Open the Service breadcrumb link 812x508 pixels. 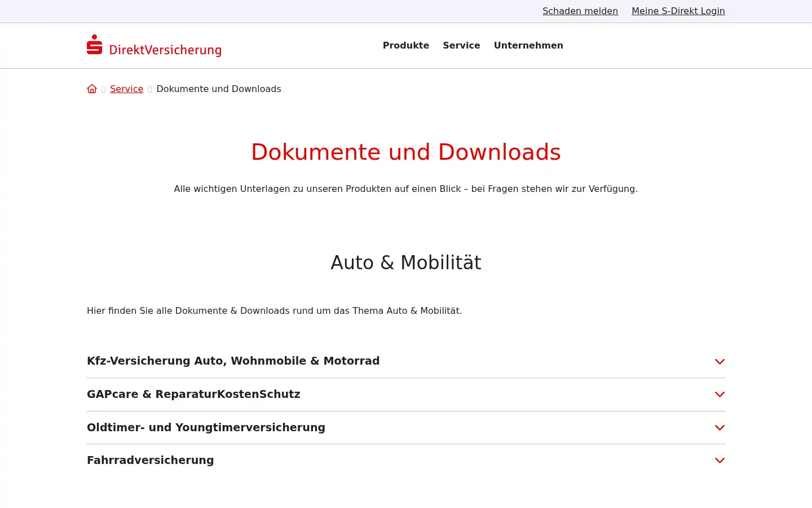click(x=126, y=89)
